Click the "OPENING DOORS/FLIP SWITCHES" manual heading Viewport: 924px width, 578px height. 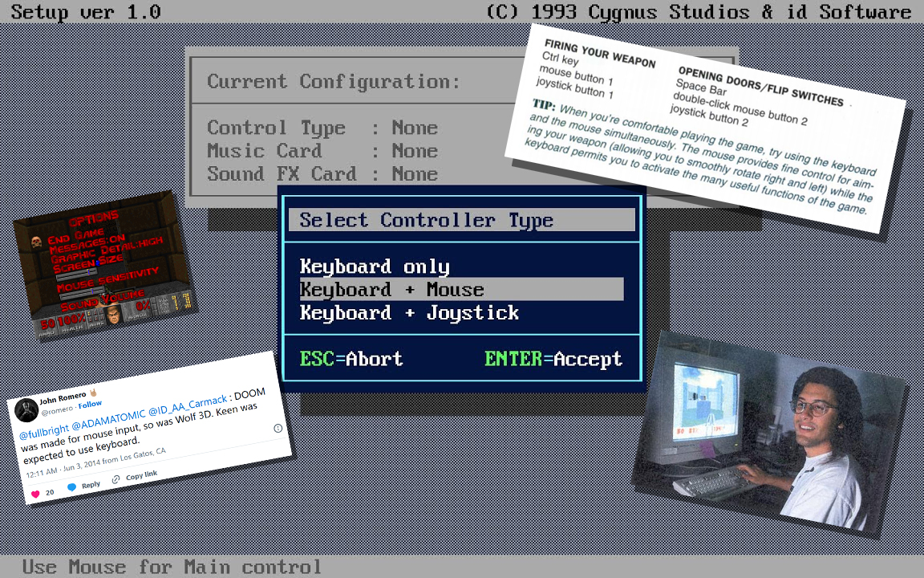point(760,87)
